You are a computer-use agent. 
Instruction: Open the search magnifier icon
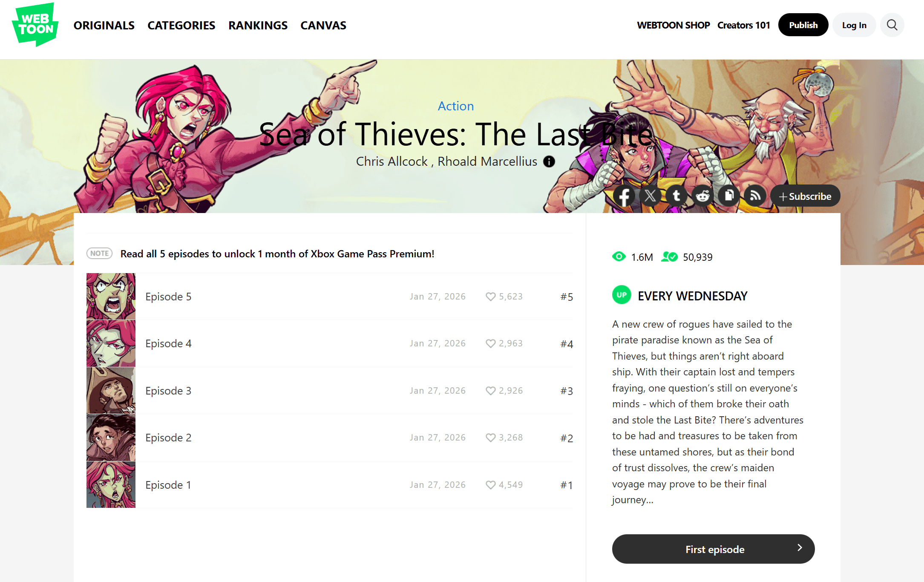892,25
